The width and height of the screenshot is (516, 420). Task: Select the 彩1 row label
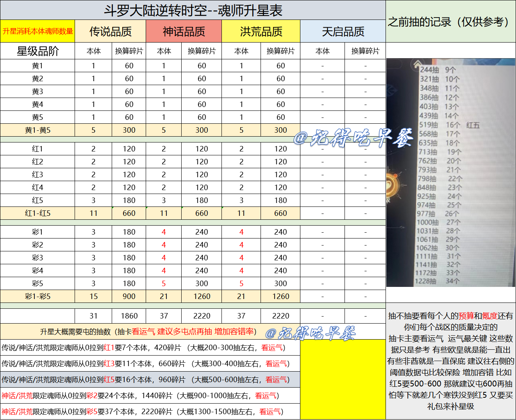[37, 232]
